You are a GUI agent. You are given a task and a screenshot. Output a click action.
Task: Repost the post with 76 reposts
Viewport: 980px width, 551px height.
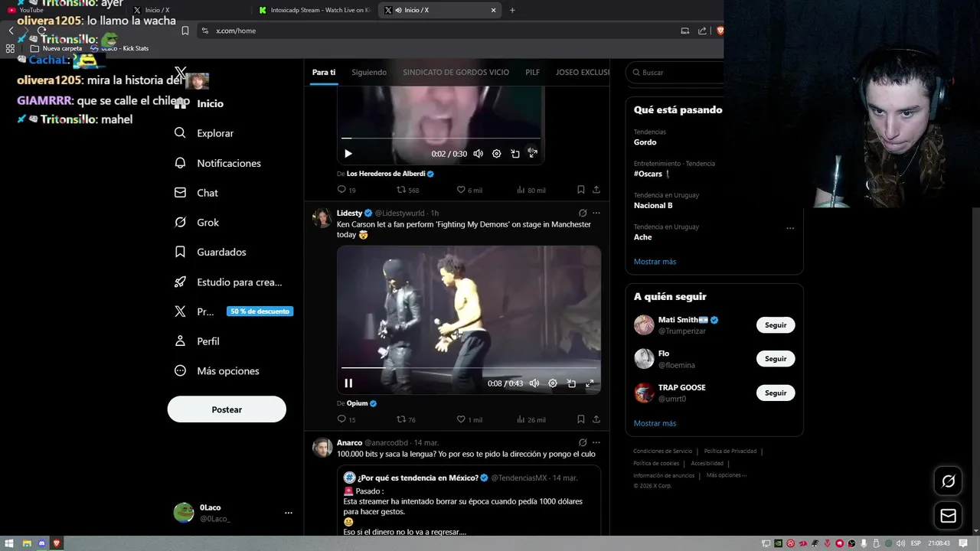tap(406, 419)
